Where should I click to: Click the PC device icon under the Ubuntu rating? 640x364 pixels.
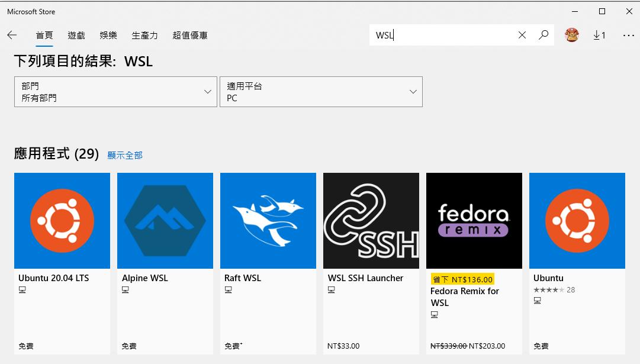point(537,301)
